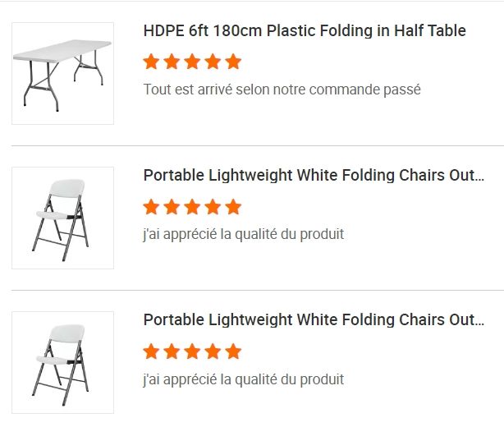Click the fourth star in the middle chair listing

213,206
